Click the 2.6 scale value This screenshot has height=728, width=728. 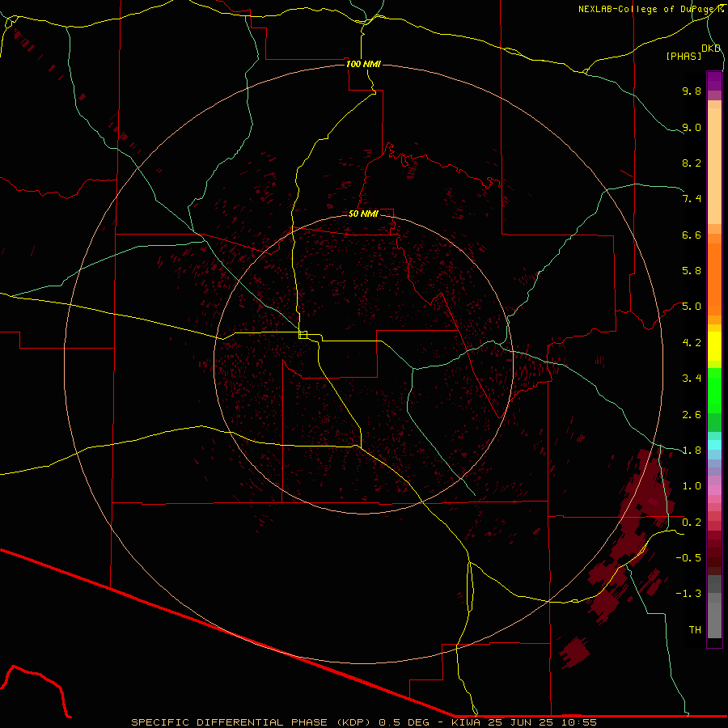click(692, 415)
